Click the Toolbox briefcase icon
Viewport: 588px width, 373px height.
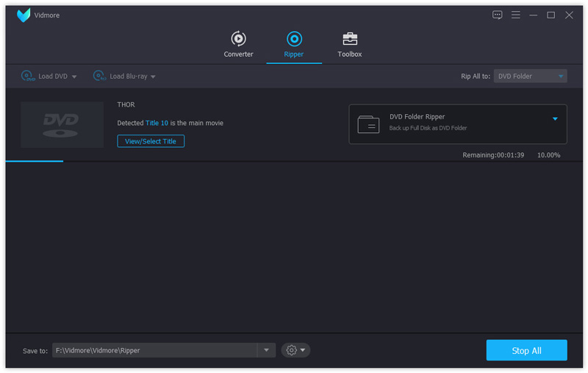350,40
